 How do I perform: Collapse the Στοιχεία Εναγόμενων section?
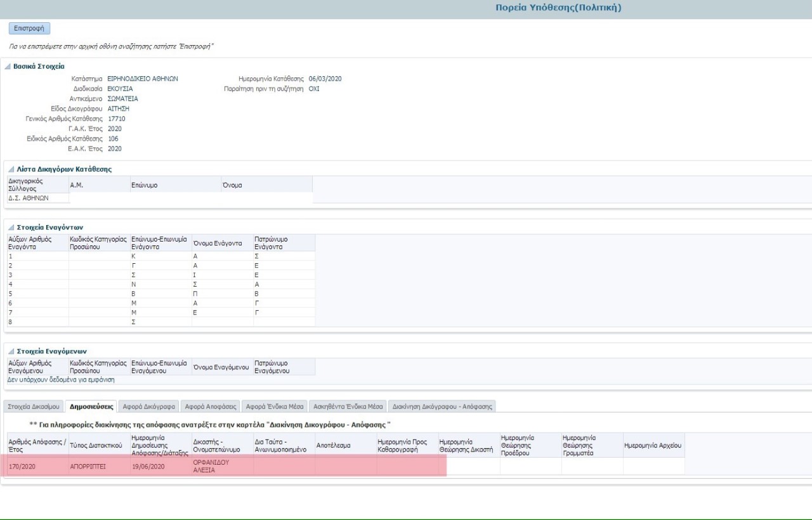pyautogui.click(x=8, y=351)
